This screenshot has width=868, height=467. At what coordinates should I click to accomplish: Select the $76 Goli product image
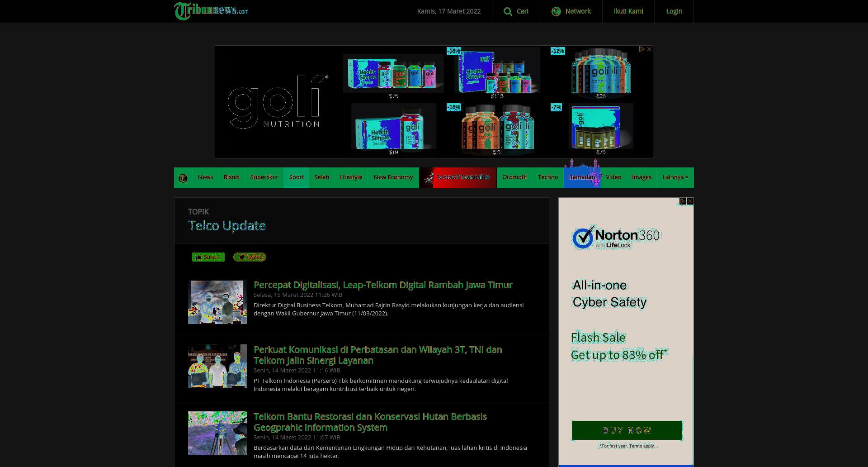coord(393,73)
